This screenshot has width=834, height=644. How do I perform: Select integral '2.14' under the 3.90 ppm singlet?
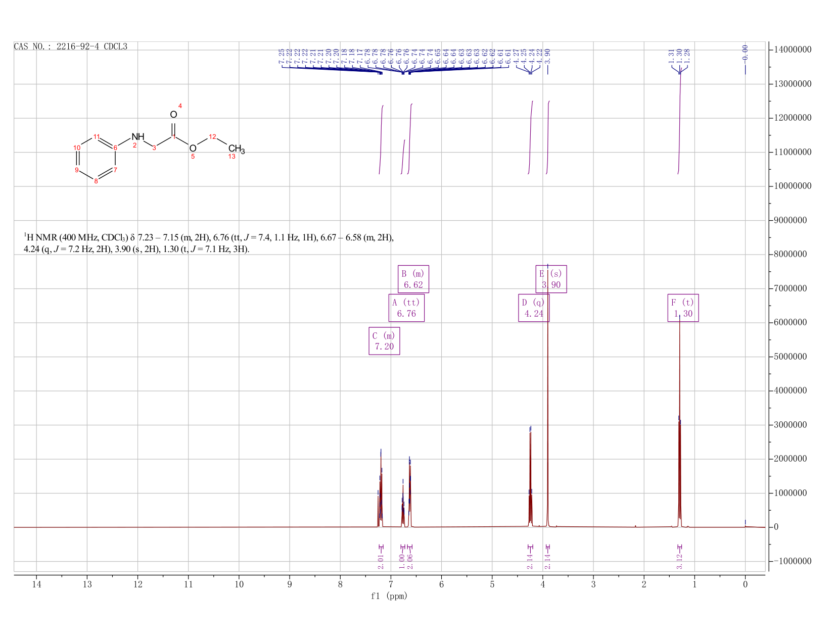point(548,562)
